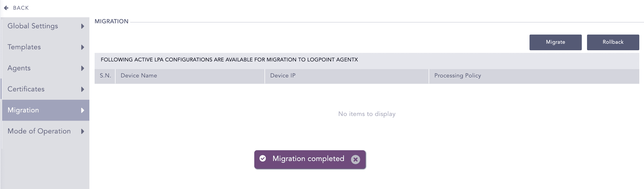Open the Agents settings page
The height and width of the screenshot is (189, 644).
(19, 68)
